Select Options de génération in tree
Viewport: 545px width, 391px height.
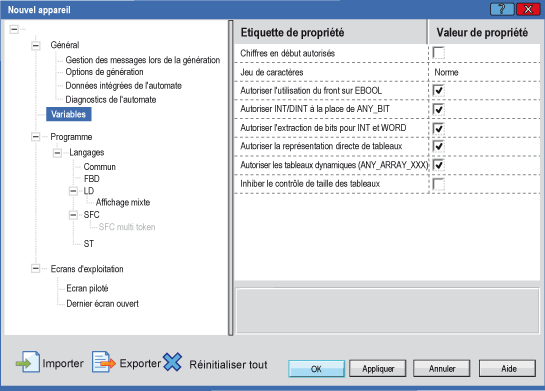pos(104,72)
